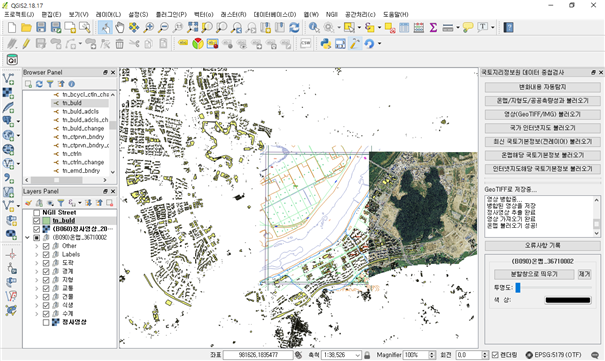This screenshot has width=605, height=361.
Task: Expand the Other layer group
Action: click(x=37, y=246)
